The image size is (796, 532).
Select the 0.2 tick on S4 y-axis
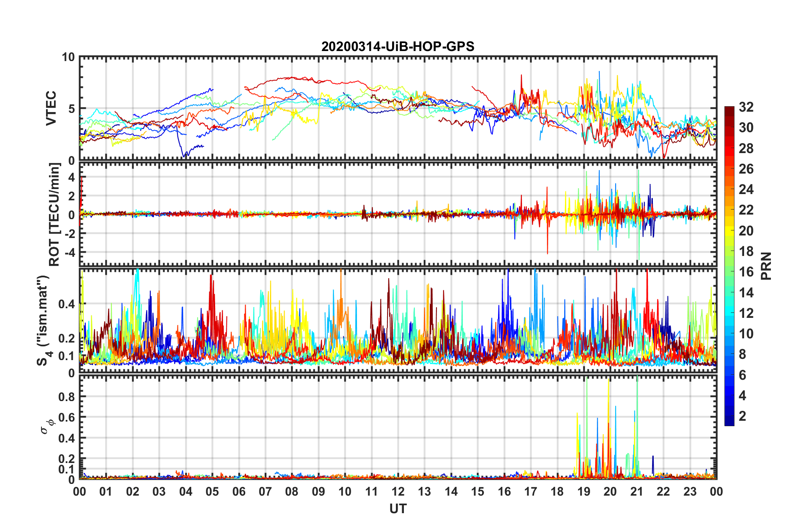pyautogui.click(x=67, y=338)
